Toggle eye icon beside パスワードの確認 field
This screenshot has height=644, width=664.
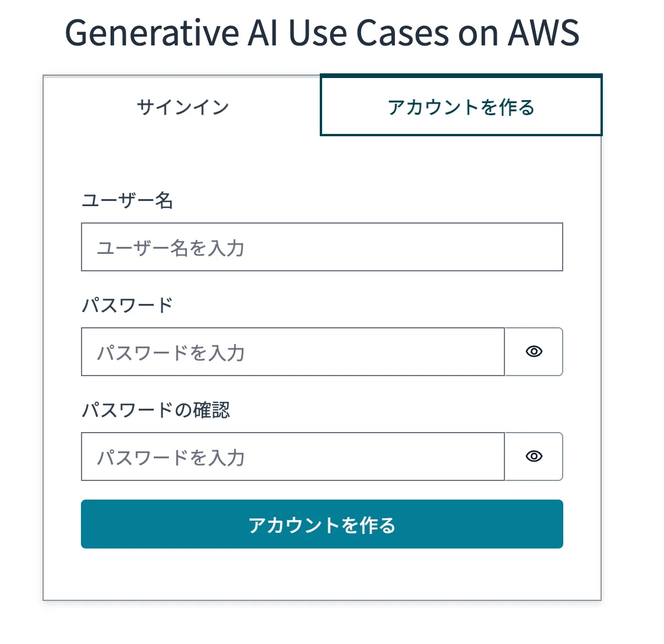tap(534, 457)
